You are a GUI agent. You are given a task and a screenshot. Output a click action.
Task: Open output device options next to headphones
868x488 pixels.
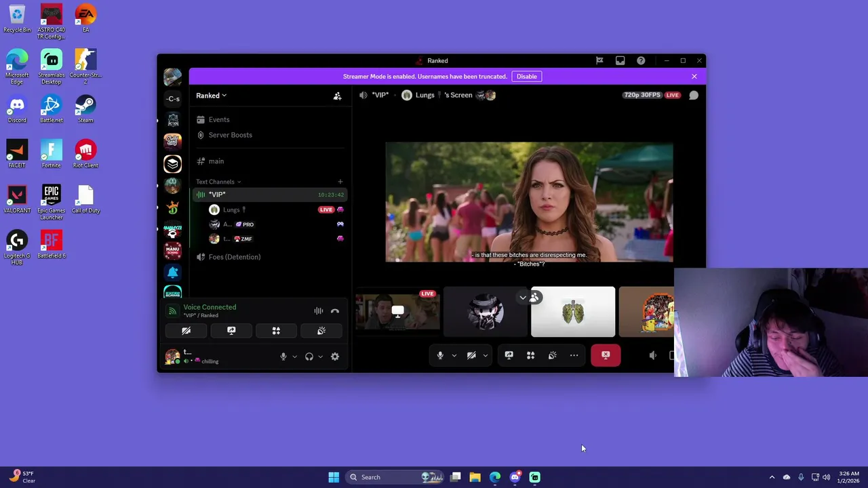[320, 357]
